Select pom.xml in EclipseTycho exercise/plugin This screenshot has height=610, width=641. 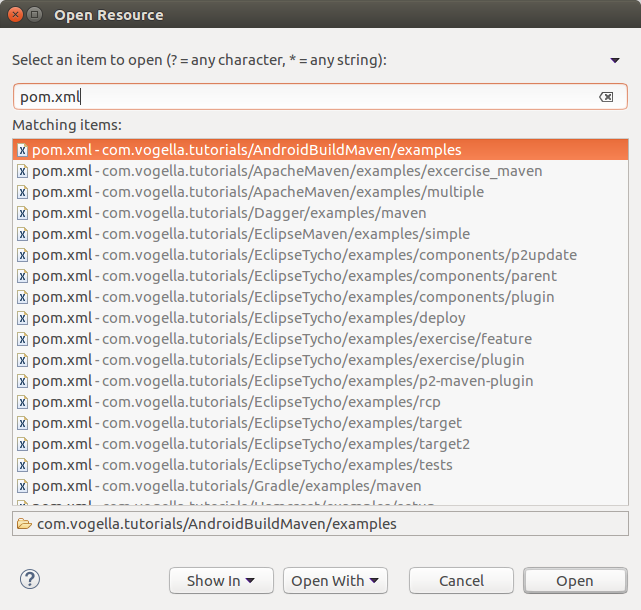tap(320, 360)
